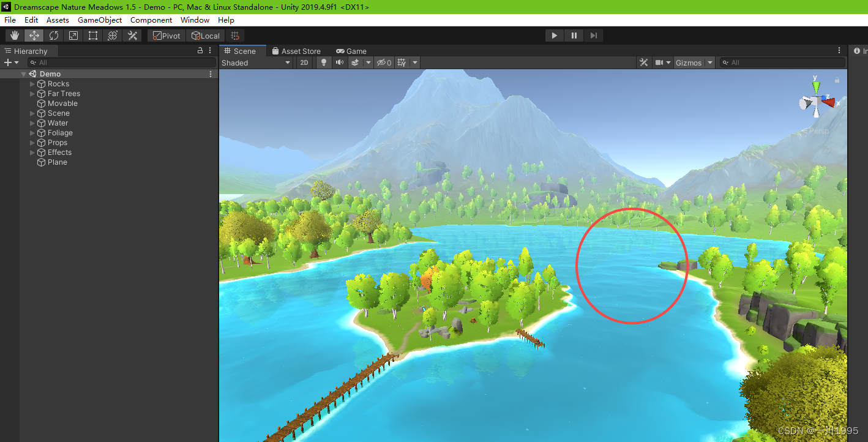Select the Scale tool
This screenshot has height=442, width=868.
tap(73, 36)
